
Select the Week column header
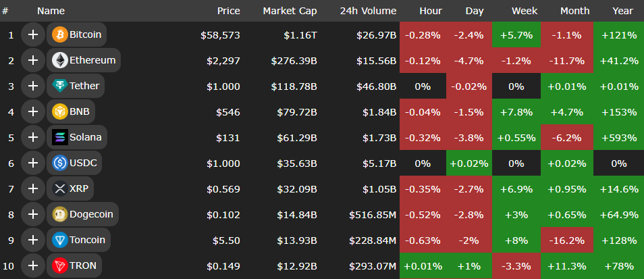click(x=525, y=11)
